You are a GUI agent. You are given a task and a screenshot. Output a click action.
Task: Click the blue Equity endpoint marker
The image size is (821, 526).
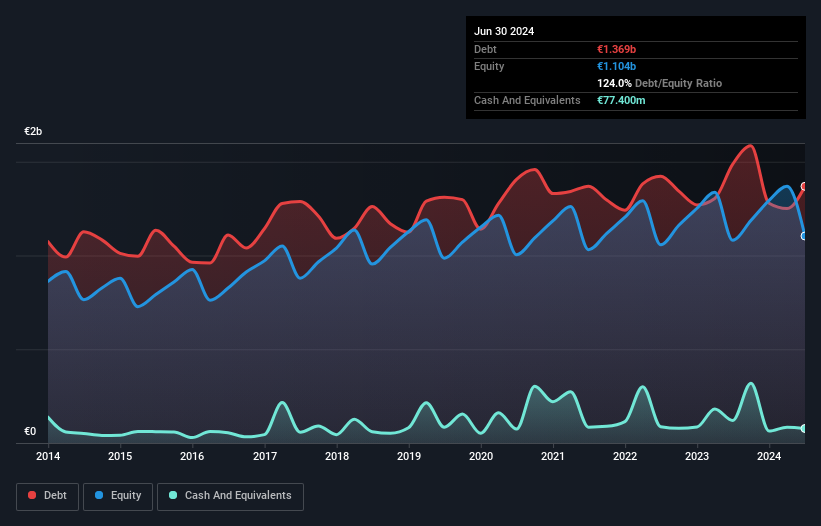point(804,236)
